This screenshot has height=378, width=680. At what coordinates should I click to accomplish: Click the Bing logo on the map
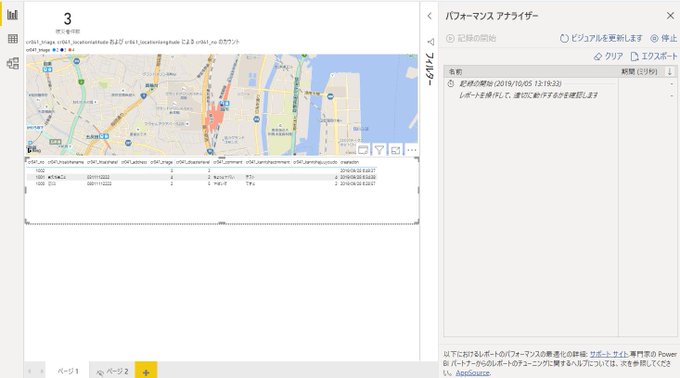(x=34, y=150)
